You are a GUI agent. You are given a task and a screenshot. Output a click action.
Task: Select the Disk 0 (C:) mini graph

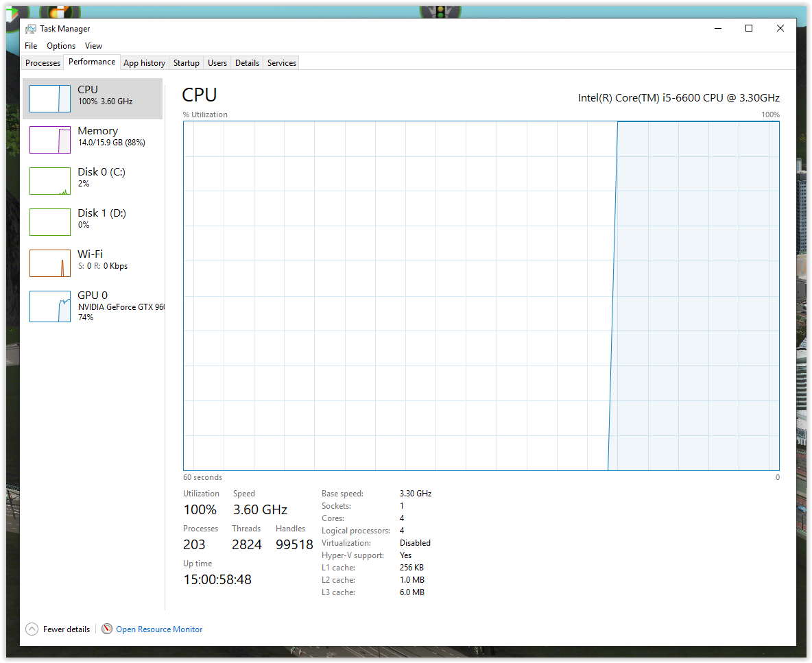[49, 180]
